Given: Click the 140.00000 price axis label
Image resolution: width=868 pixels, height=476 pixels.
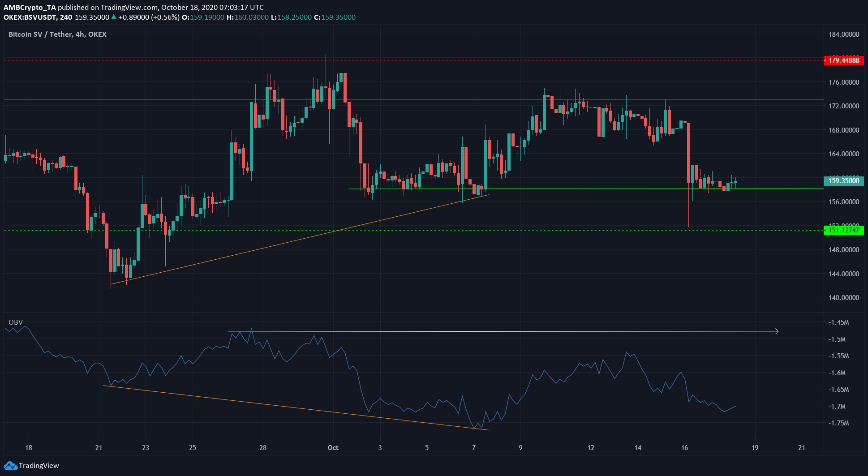Looking at the screenshot, I should 844,298.
